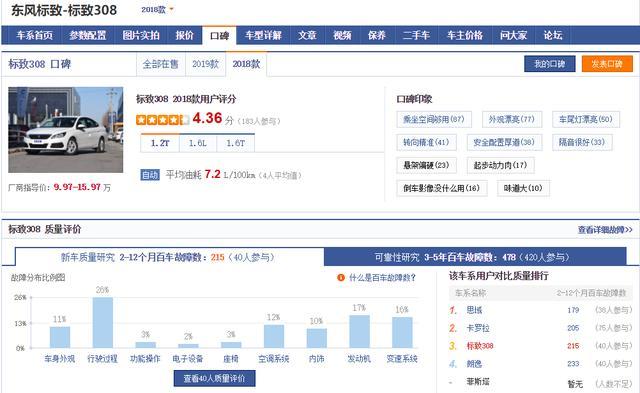Open 论坛 navigation item
Image resolution: width=640 pixels, height=393 pixels.
point(553,36)
